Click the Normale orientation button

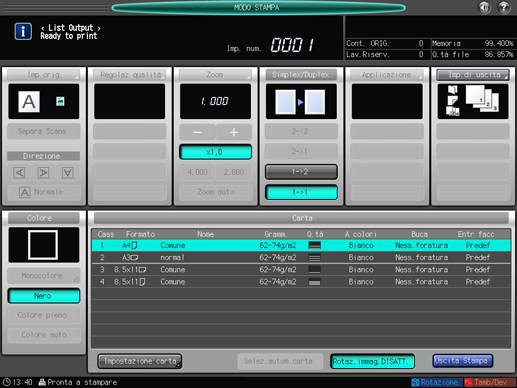(44, 192)
